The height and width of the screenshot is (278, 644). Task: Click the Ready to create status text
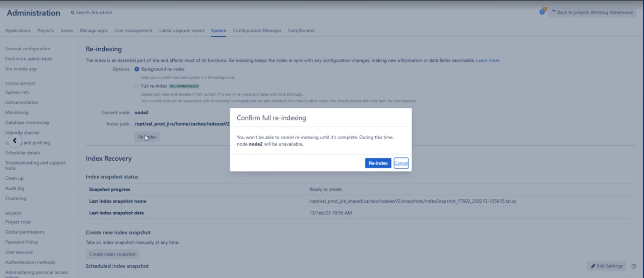325,189
